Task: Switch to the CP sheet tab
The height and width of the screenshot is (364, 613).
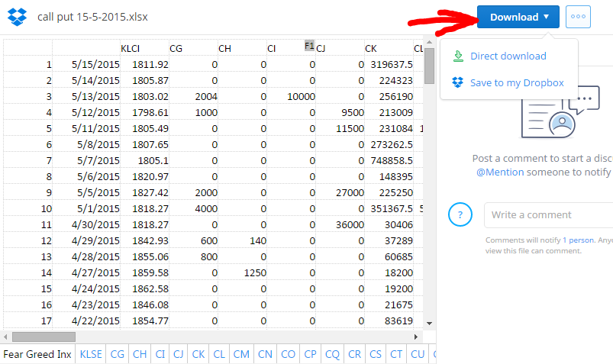Action: pos(311,354)
